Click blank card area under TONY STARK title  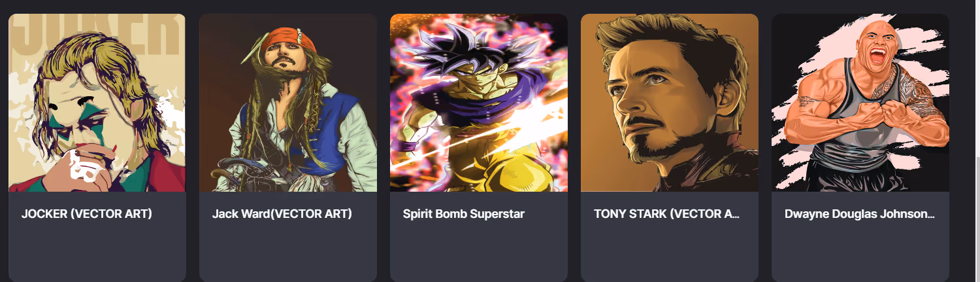670,252
